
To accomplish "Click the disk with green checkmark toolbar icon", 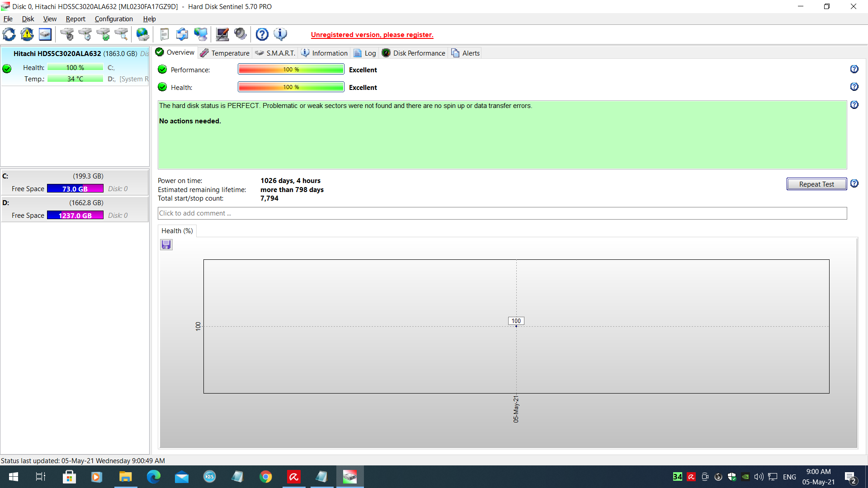I will click(x=104, y=34).
